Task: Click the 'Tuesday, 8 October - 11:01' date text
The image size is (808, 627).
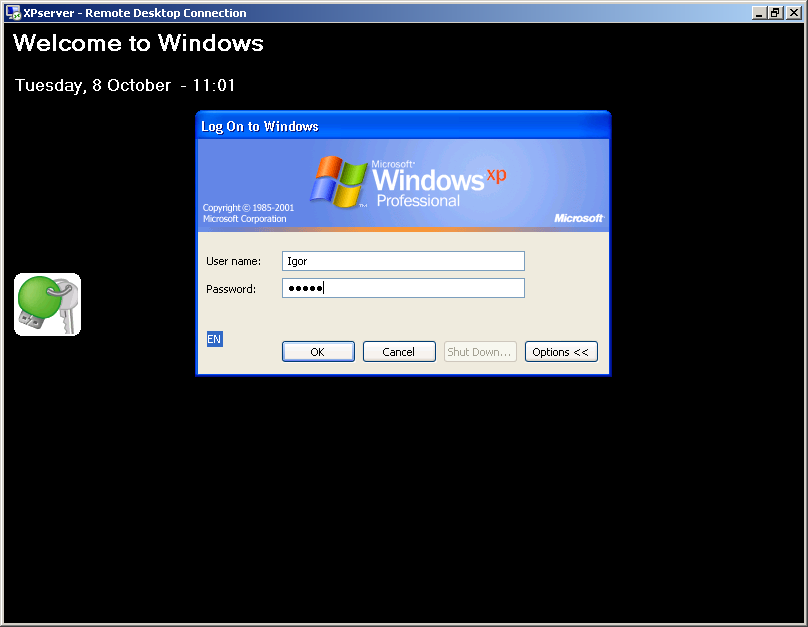Action: click(x=125, y=86)
